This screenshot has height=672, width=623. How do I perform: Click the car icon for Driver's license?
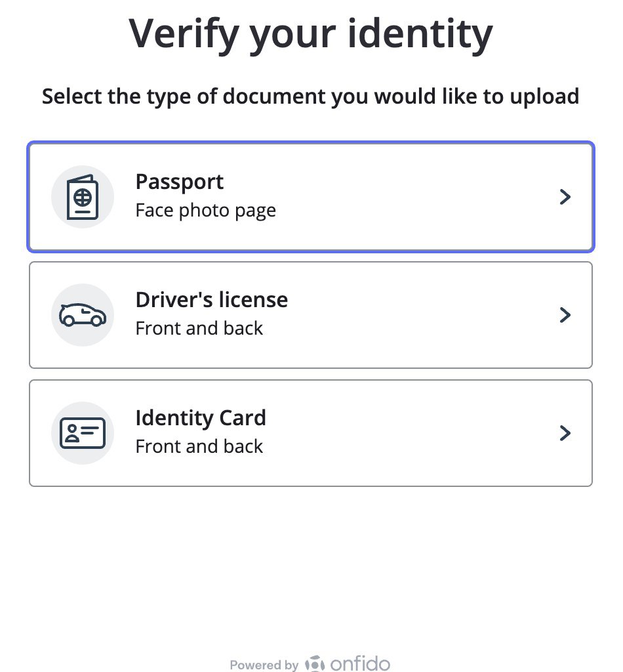83,315
